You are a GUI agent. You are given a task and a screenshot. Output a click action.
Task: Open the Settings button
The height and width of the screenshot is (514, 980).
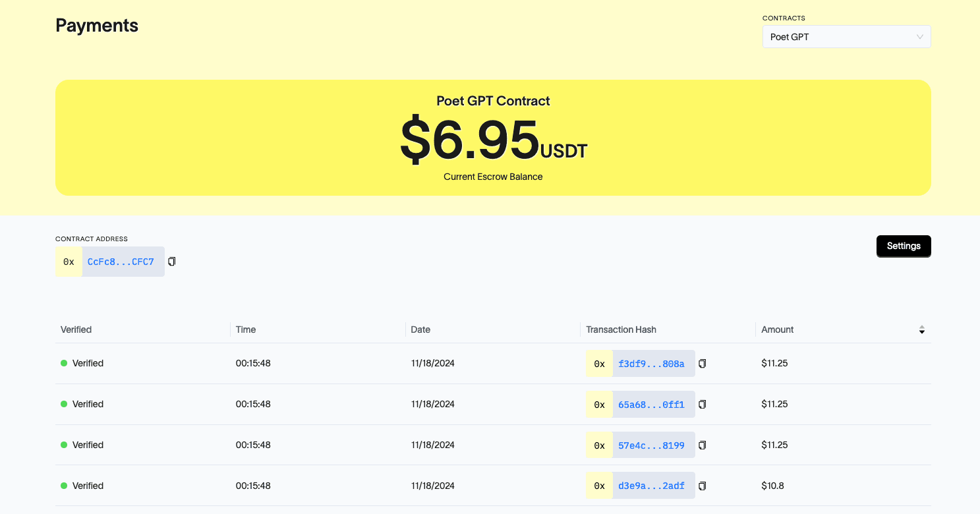pos(903,246)
